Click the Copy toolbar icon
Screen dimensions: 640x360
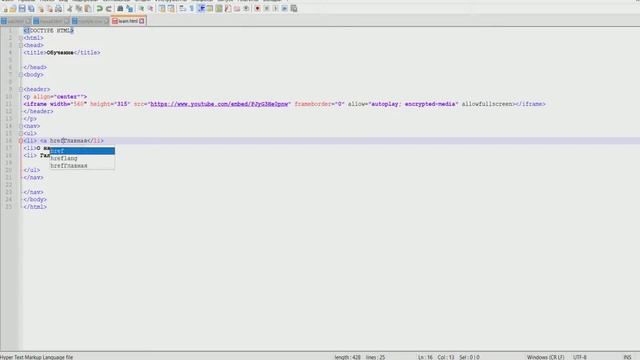coord(79,9)
